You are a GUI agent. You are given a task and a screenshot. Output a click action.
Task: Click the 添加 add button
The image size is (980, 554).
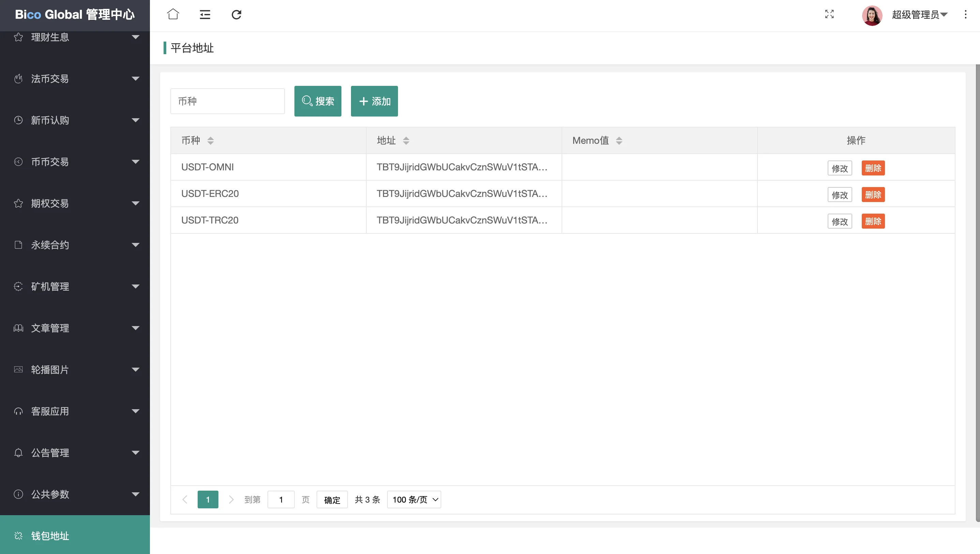point(374,101)
